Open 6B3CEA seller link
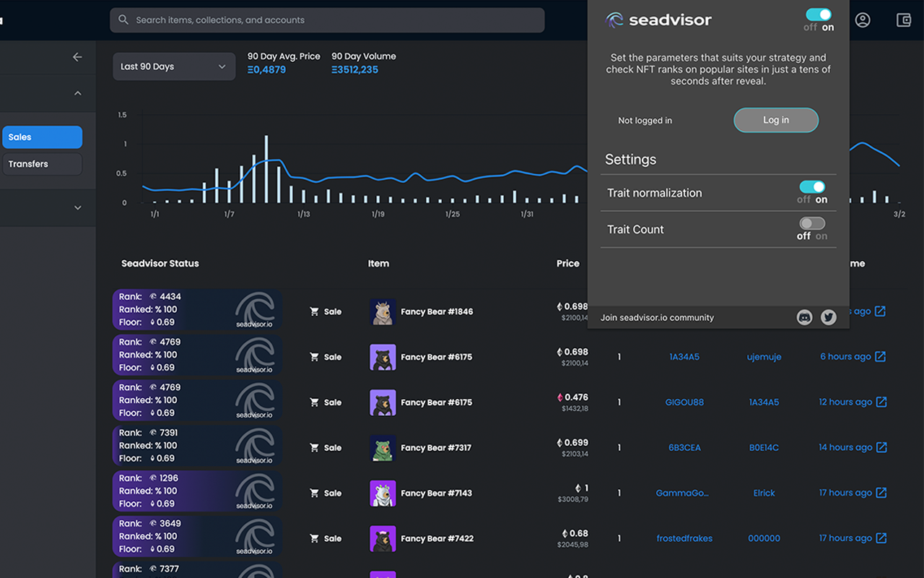The height and width of the screenshot is (578, 924). click(x=684, y=448)
